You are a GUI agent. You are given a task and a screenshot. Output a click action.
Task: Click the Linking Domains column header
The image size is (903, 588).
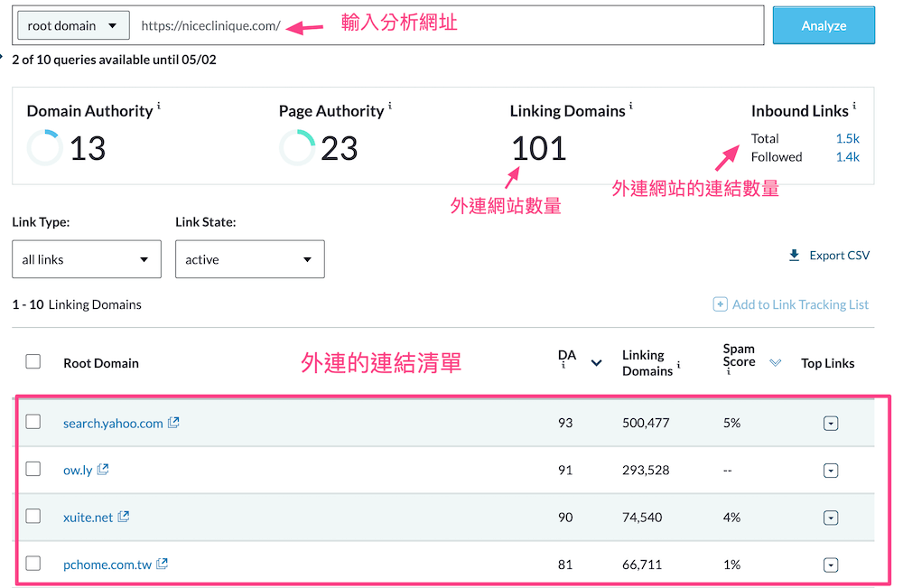pyautogui.click(x=647, y=363)
